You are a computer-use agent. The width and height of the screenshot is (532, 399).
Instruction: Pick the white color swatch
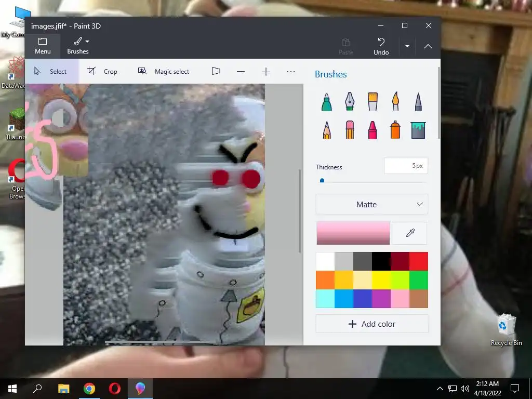click(x=325, y=261)
